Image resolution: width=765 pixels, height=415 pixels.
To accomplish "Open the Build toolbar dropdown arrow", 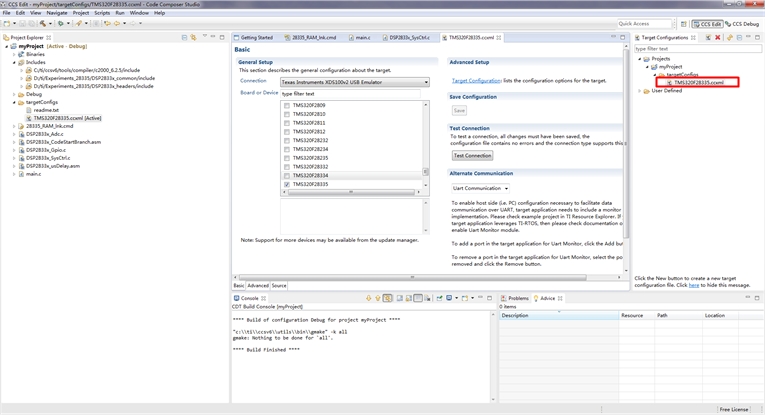I will (x=50, y=23).
